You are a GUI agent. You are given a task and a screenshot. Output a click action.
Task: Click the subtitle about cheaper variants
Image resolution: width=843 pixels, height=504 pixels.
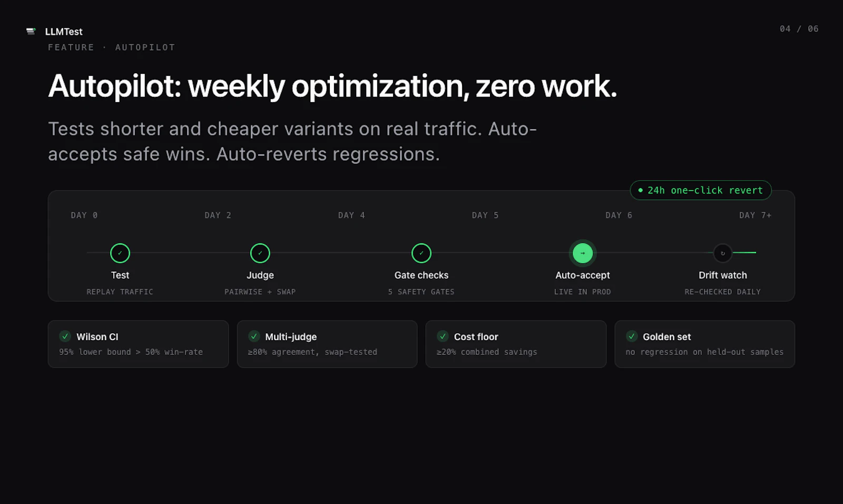[292, 141]
